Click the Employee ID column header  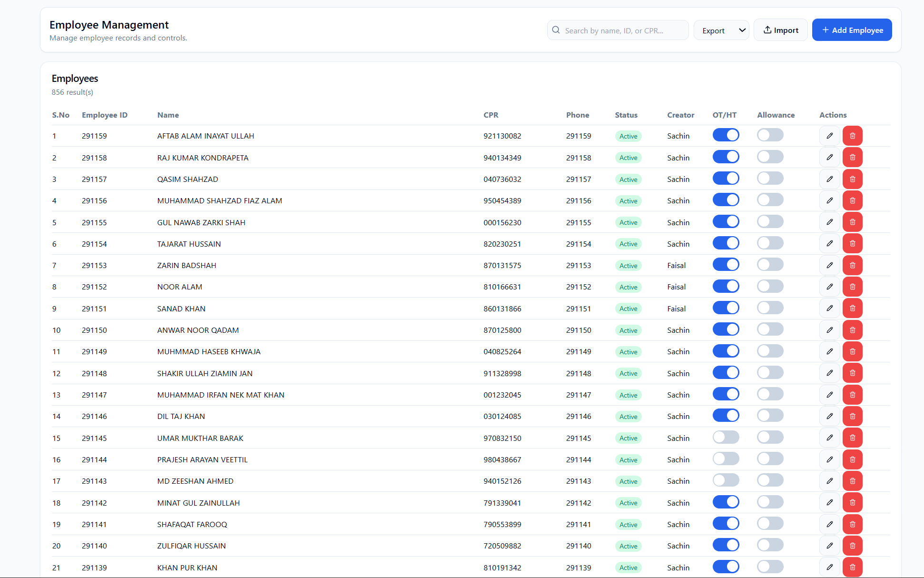(x=105, y=115)
